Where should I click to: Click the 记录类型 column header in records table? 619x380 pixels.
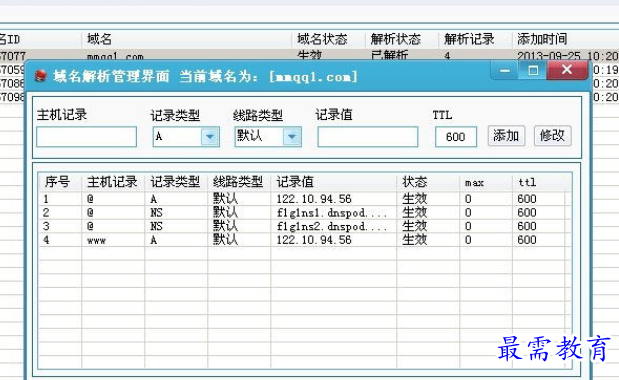click(x=176, y=182)
